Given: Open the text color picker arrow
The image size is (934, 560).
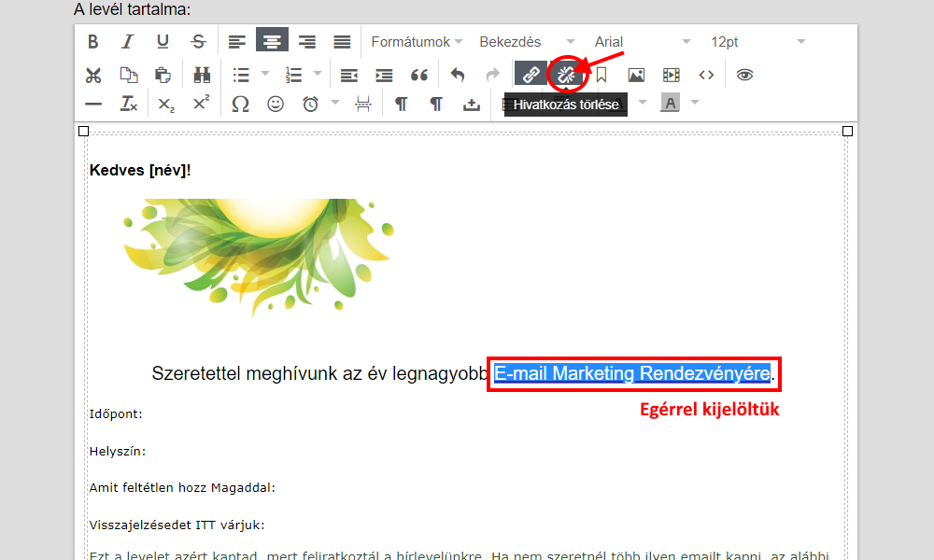Looking at the screenshot, I should (x=643, y=103).
